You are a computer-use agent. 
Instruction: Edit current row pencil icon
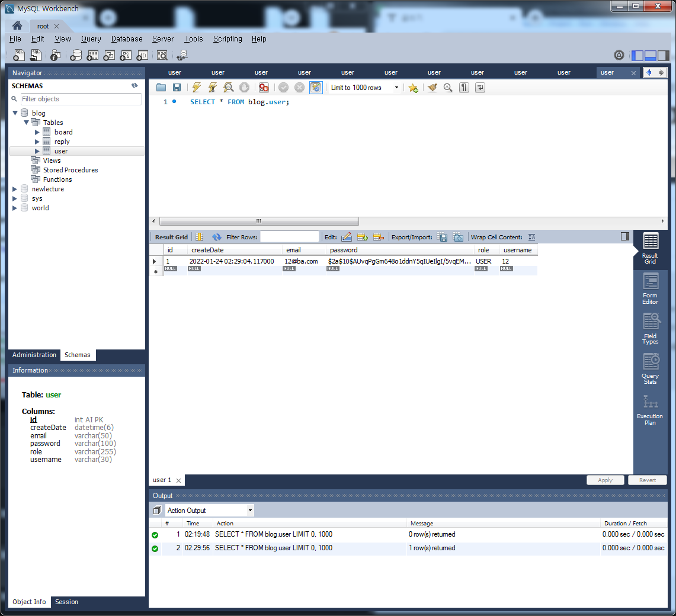[347, 237]
